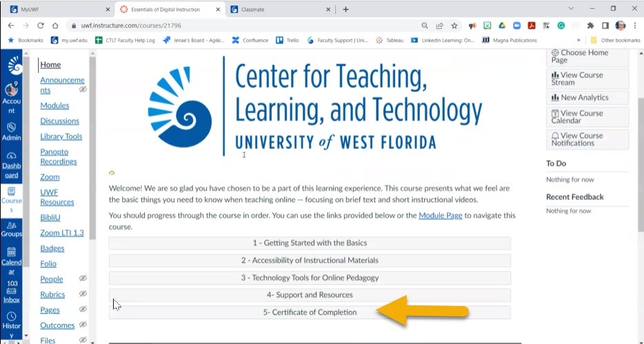
Task: Open the Grammarly extension icon
Action: [x=561, y=26]
